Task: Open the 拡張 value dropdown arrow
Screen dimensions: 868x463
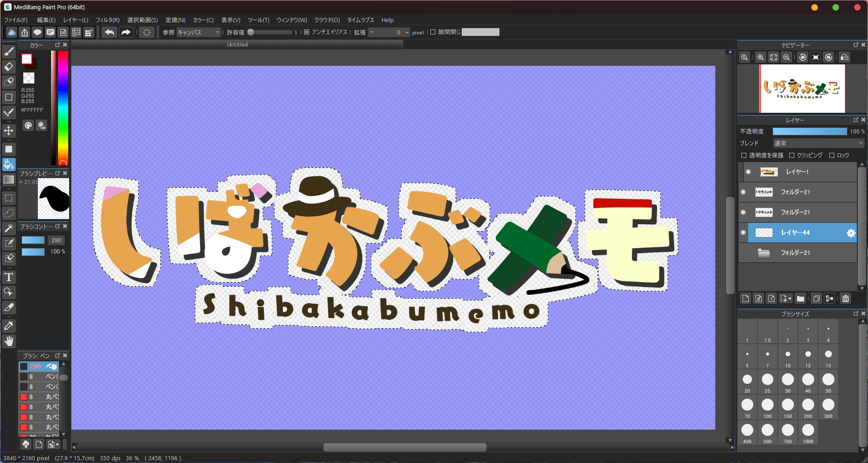Action: tap(372, 32)
